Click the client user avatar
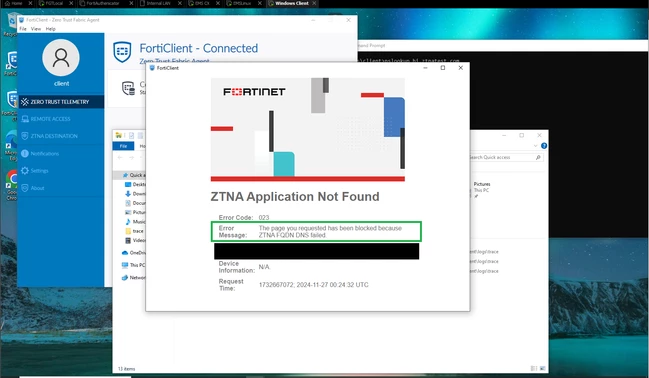This screenshot has height=378, width=649. click(x=61, y=58)
